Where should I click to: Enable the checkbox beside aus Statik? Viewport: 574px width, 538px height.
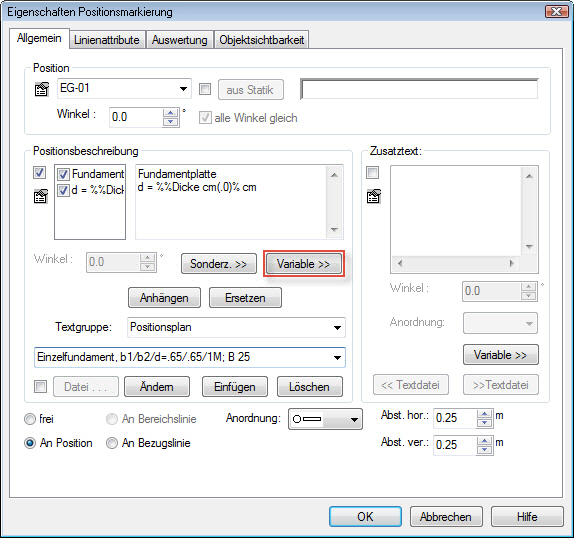click(205, 89)
